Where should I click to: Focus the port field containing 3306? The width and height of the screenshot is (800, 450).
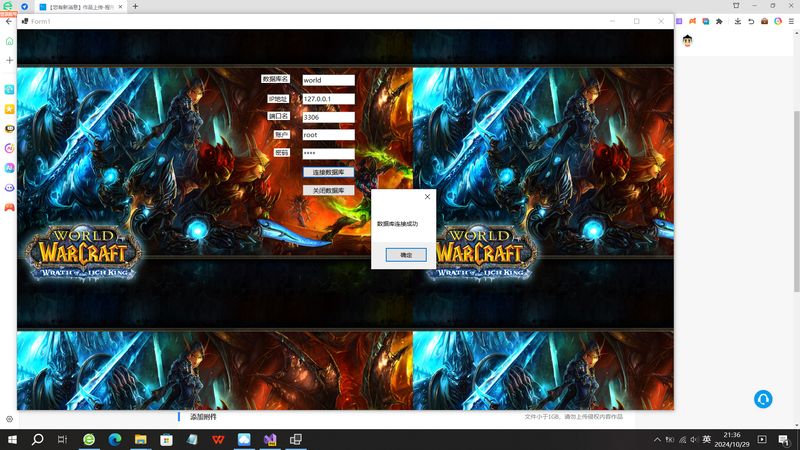pyautogui.click(x=328, y=117)
